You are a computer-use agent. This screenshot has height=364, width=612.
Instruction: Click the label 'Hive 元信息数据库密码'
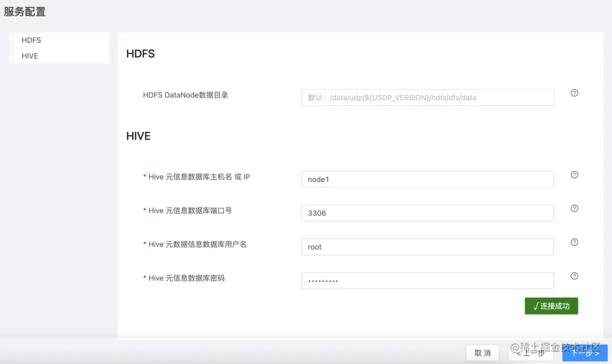pos(186,279)
